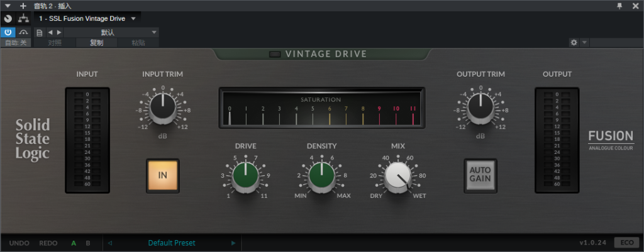This screenshot has width=644, height=252.
Task: Close the plugin window
Action: coord(635,6)
